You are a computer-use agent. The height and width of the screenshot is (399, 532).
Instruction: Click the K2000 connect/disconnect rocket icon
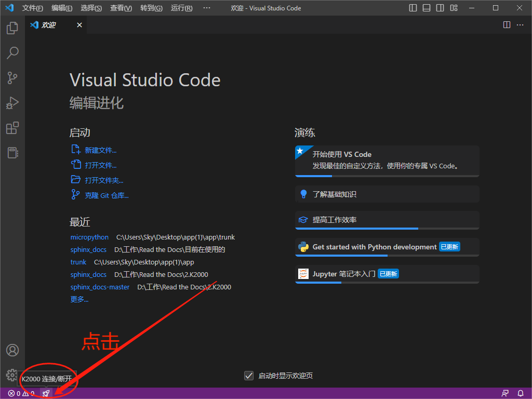[46, 393]
